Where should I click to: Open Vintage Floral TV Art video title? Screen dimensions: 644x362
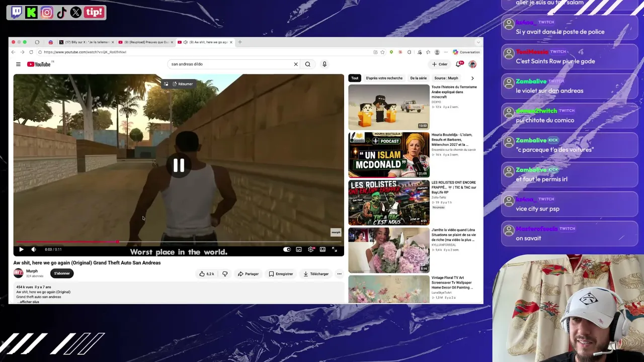(453, 283)
